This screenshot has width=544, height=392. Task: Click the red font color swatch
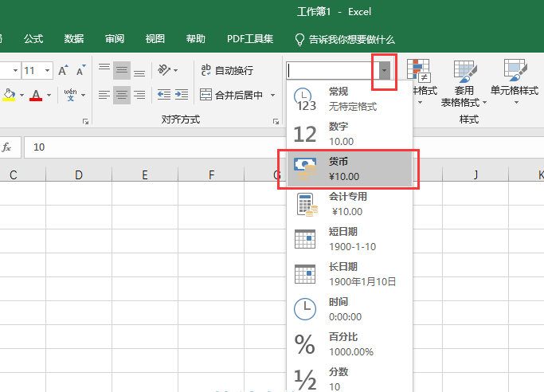tap(36, 95)
